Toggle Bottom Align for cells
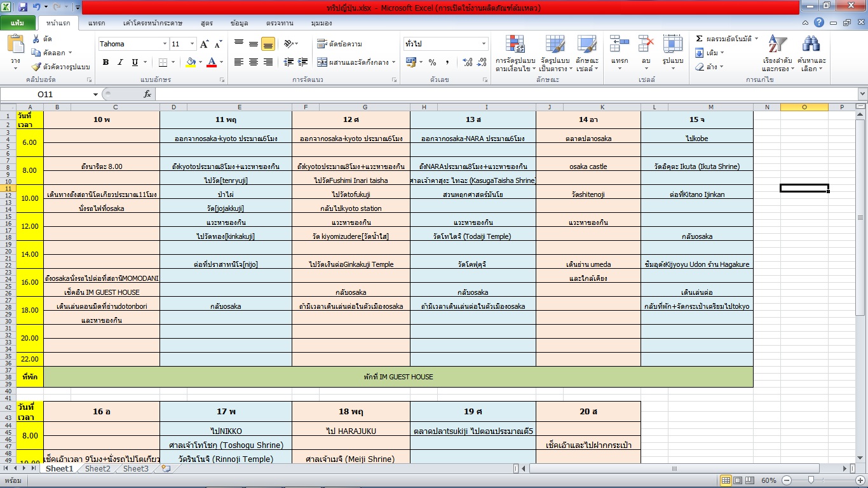The width and height of the screenshot is (868, 488). coord(268,44)
